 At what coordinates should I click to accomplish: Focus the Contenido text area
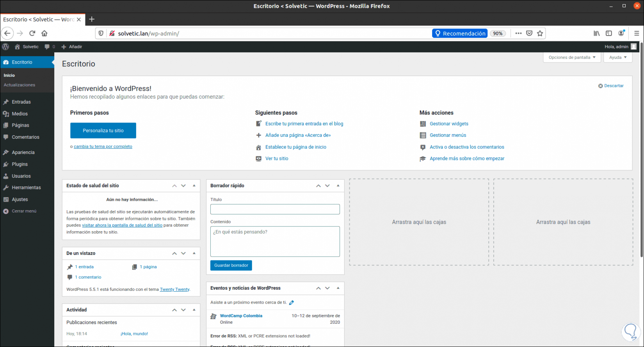coord(275,241)
